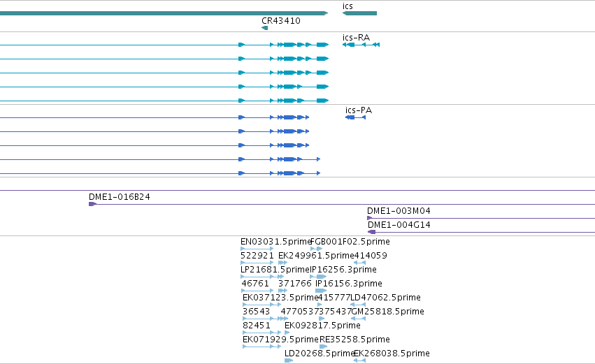The width and height of the screenshot is (595, 364).
Task: Click the ics gene label
Action: point(347,6)
